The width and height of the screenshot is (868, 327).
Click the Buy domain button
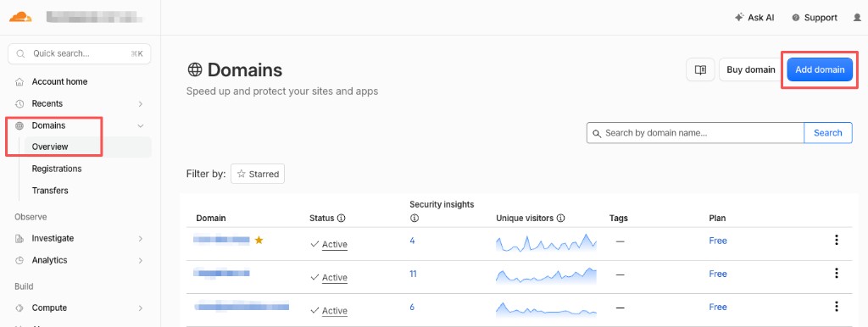[x=751, y=69]
